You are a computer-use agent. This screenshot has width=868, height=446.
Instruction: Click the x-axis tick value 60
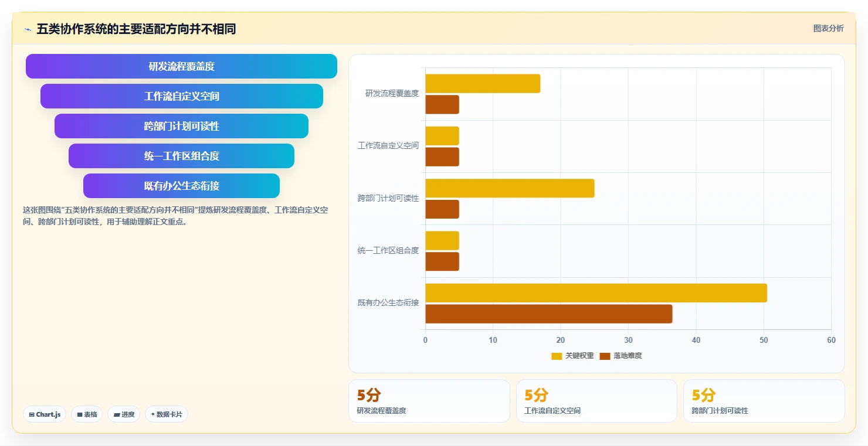pos(831,340)
